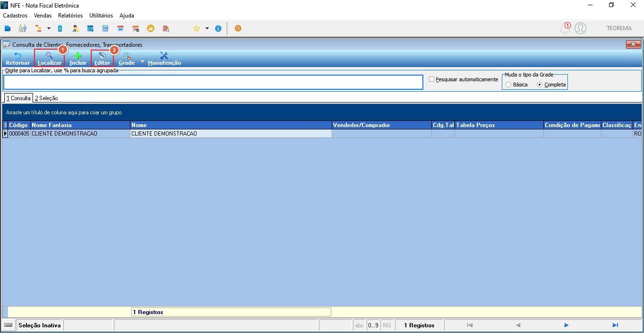Click the calendar 30 with gear icon
644x333 pixels.
pyautogui.click(x=136, y=28)
